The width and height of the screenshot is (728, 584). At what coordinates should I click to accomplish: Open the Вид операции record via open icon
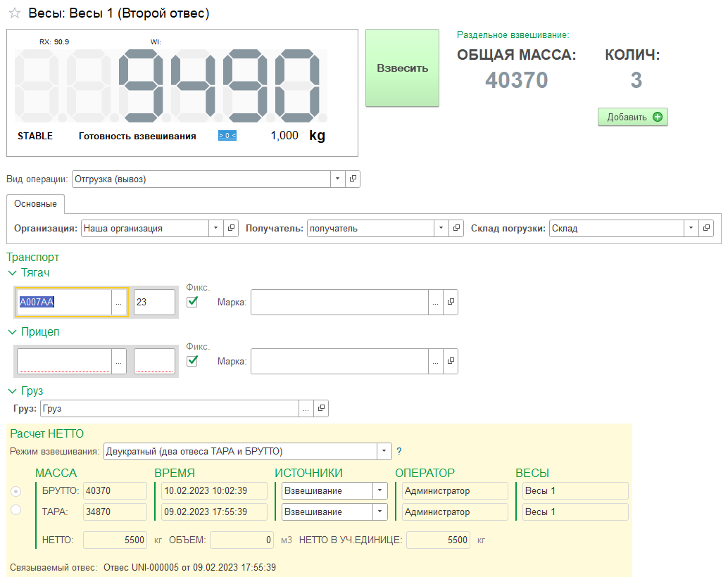click(x=353, y=179)
